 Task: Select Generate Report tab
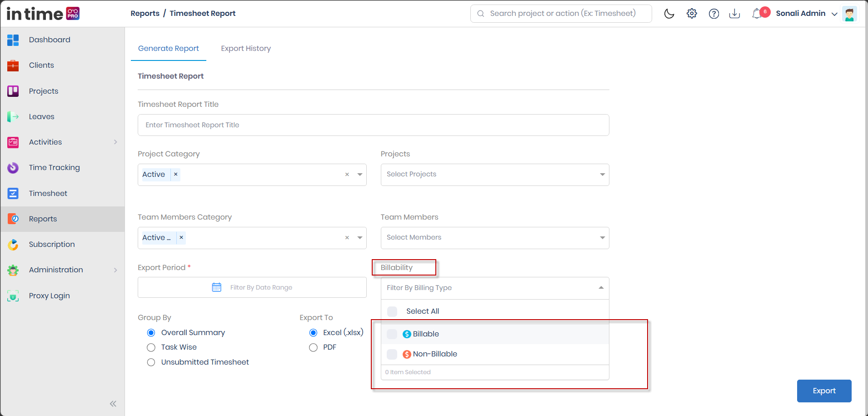coord(169,49)
